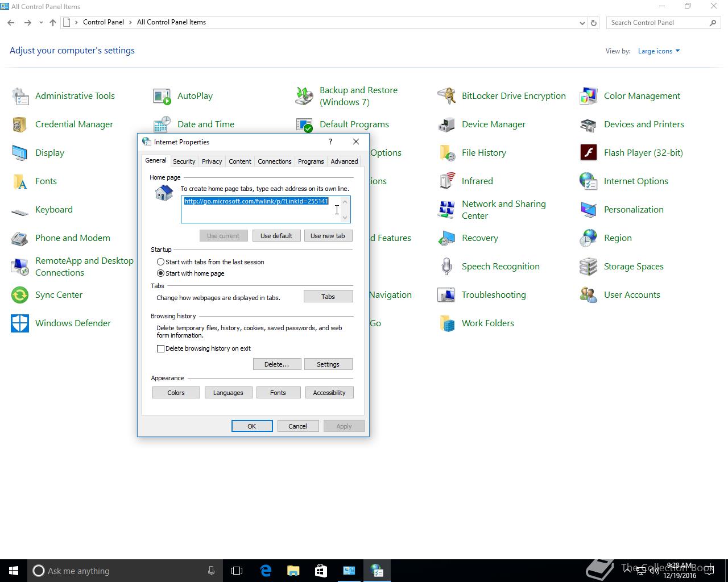Open the Region icon
The height and width of the screenshot is (582, 728).
589,238
